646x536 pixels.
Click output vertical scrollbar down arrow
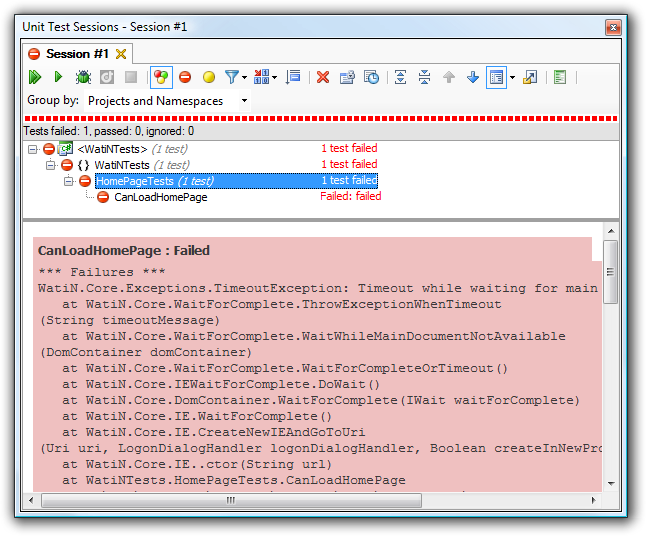click(611, 484)
